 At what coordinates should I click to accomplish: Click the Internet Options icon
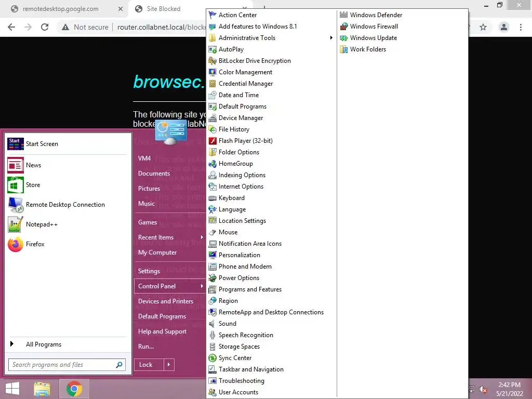click(212, 187)
